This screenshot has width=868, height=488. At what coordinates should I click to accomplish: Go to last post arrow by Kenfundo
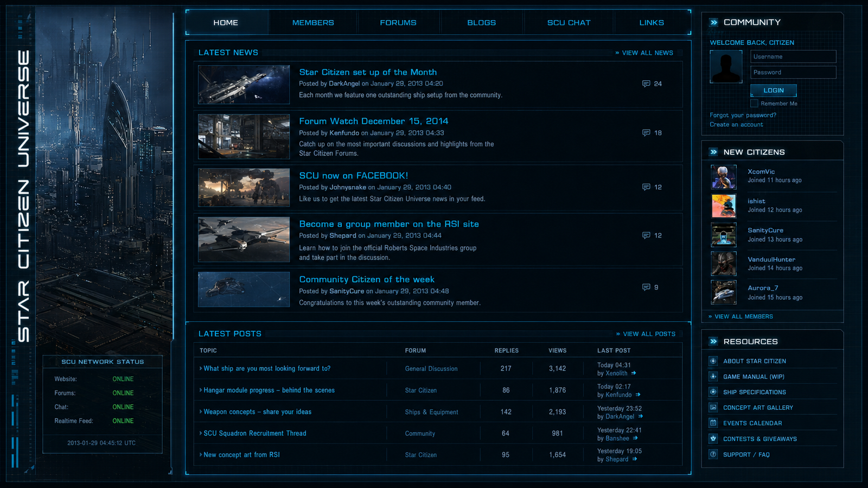[638, 395]
